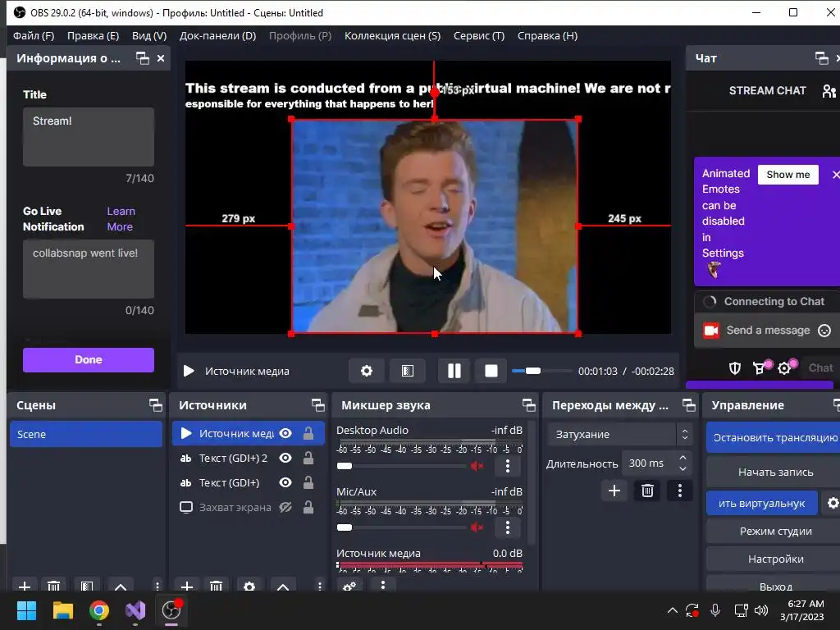This screenshot has height=630, width=840.
Task: Decrease Длительность spinner value
Action: (682, 468)
